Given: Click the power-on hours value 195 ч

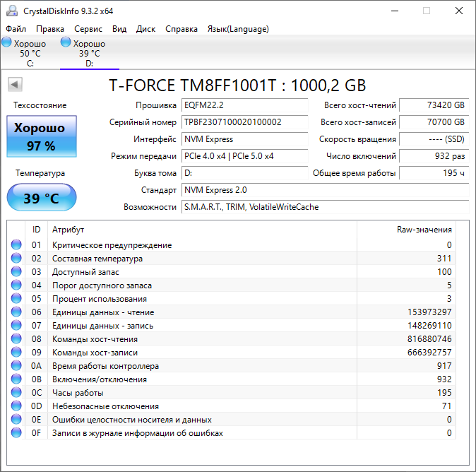Looking at the screenshot, I should (434, 173).
